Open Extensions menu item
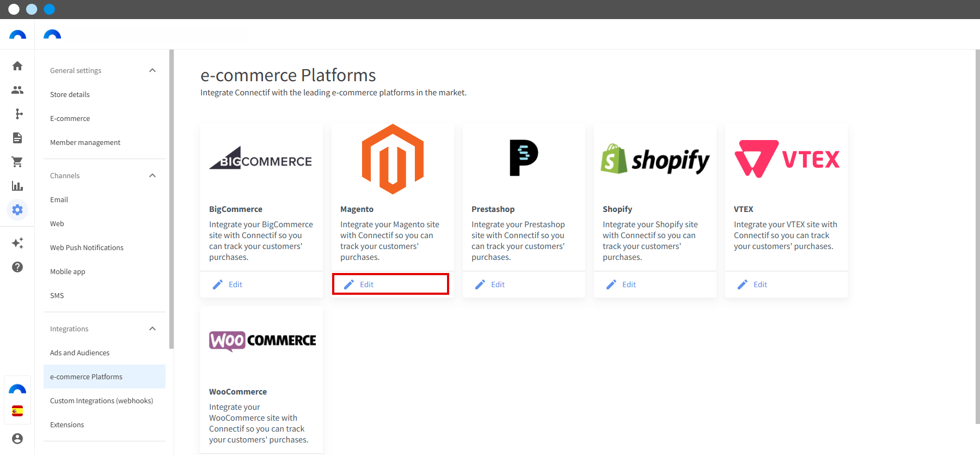The height and width of the screenshot is (455, 980). (105, 424)
